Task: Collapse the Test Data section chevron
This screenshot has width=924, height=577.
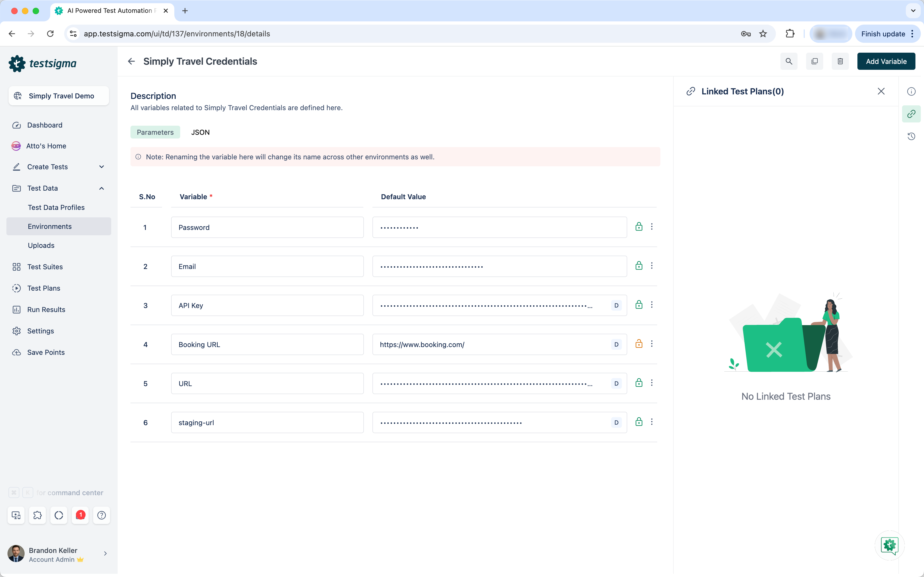Action: [102, 188]
